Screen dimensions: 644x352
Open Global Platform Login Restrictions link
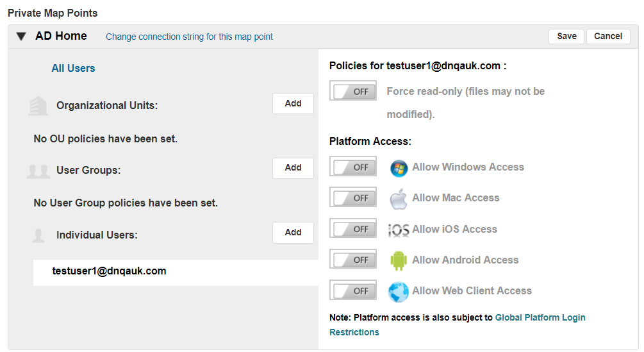coord(540,317)
